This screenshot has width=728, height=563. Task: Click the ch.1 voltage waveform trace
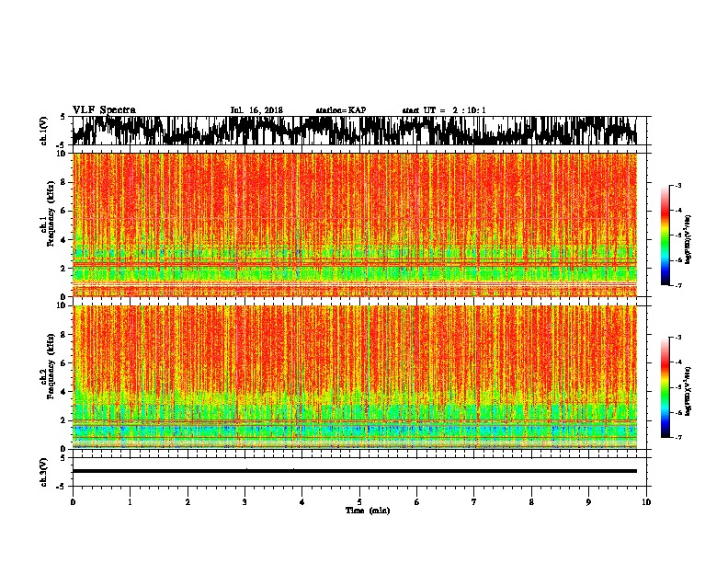pos(355,131)
